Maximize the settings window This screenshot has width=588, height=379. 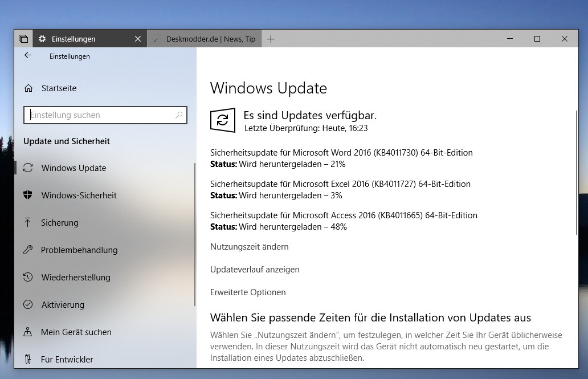point(537,39)
